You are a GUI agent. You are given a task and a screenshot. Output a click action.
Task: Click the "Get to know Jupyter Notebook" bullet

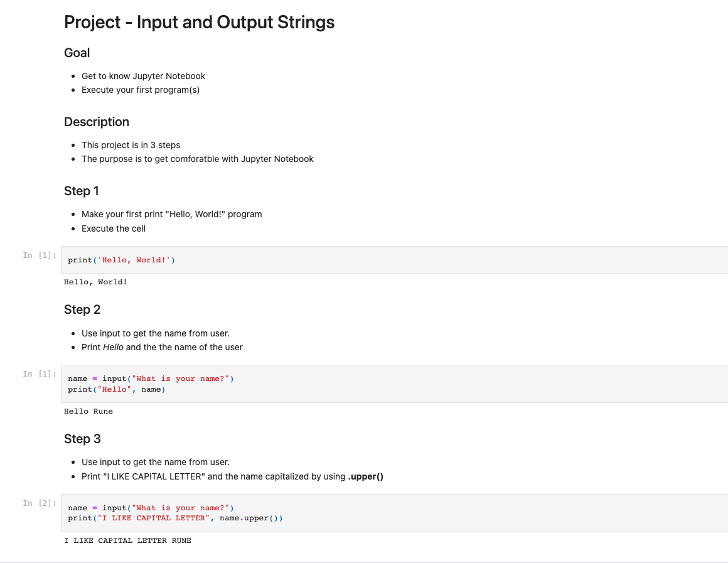point(143,76)
